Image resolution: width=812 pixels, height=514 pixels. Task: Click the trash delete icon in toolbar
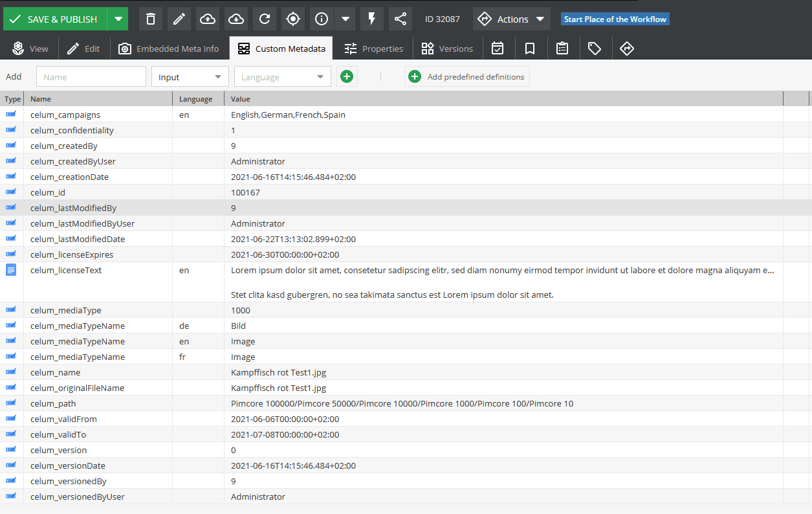click(x=151, y=19)
